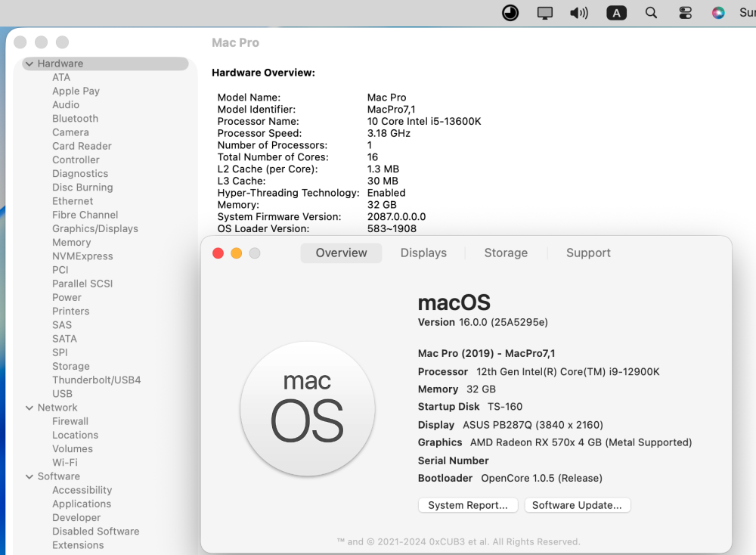
Task: Switch to the Displays tab
Action: [x=423, y=253]
